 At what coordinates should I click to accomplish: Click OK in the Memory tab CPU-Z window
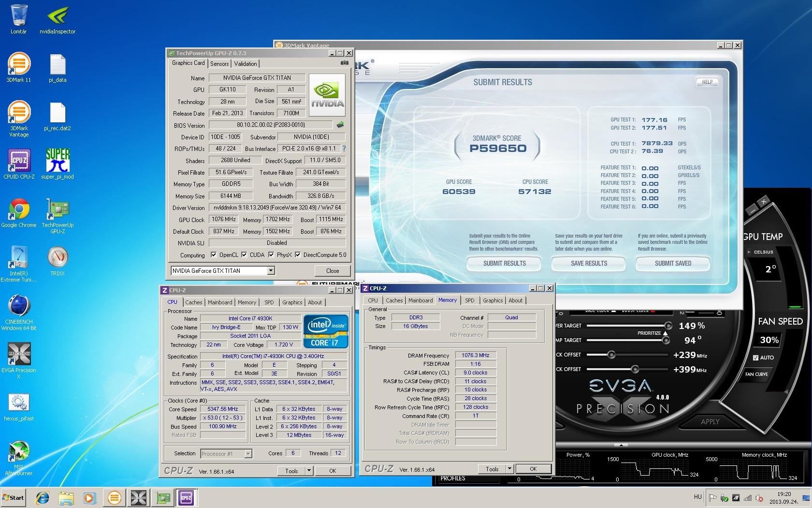pyautogui.click(x=533, y=468)
